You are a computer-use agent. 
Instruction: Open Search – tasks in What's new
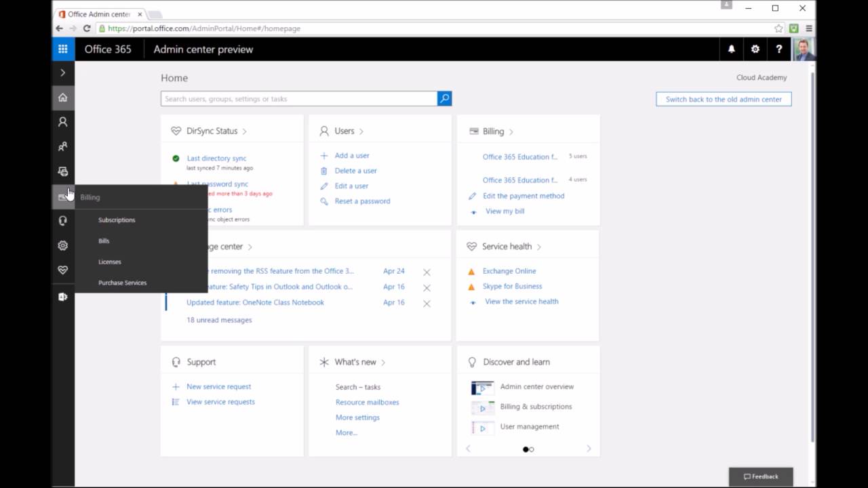coord(358,387)
